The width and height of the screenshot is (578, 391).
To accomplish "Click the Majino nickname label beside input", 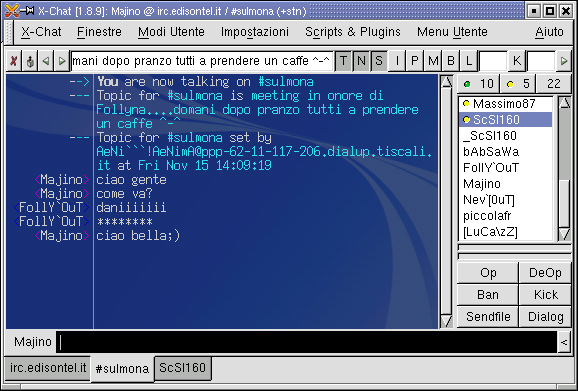I will [33, 342].
